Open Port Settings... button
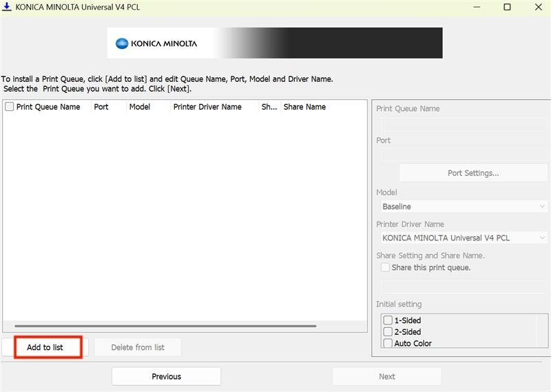551x392 pixels. click(473, 173)
